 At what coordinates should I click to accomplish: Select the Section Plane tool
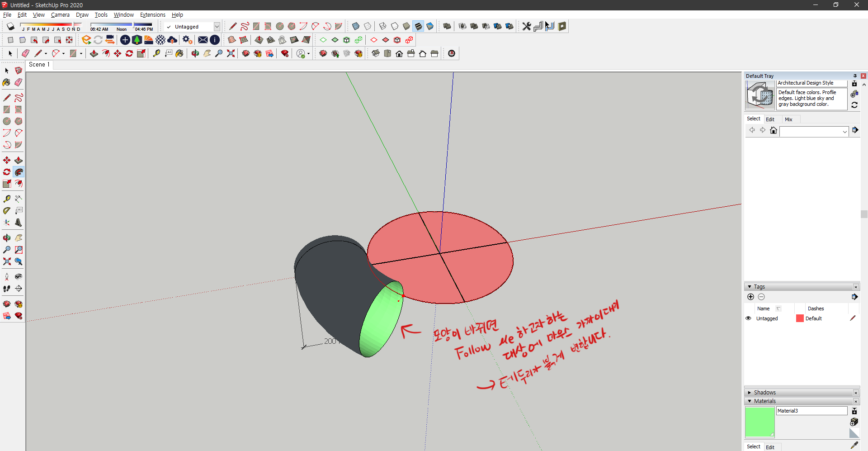pos(19,289)
